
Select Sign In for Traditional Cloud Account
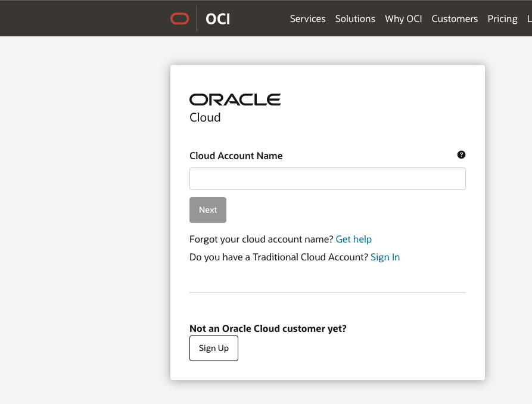tap(385, 257)
